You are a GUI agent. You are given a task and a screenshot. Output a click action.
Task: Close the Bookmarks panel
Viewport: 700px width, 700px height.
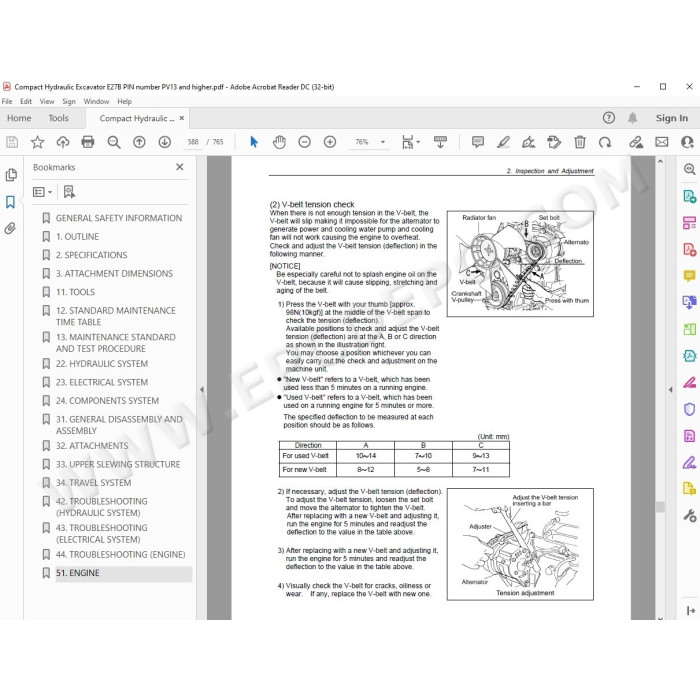(x=179, y=167)
